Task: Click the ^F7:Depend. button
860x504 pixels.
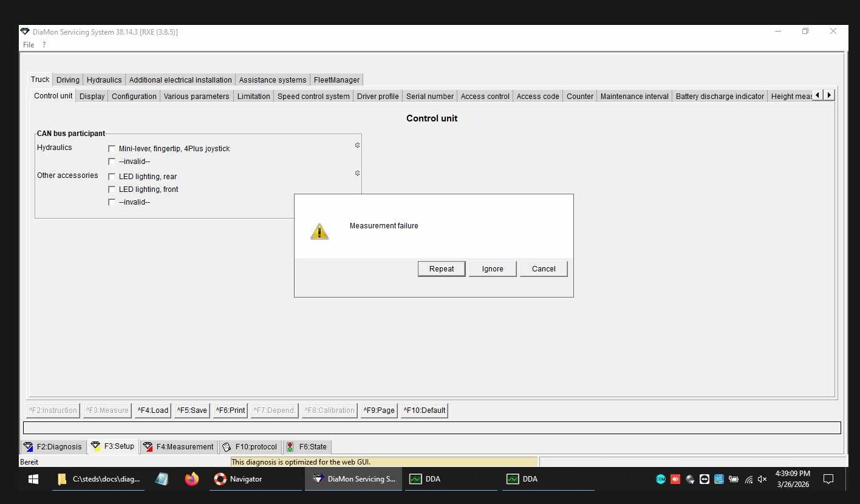Action: tap(275, 410)
